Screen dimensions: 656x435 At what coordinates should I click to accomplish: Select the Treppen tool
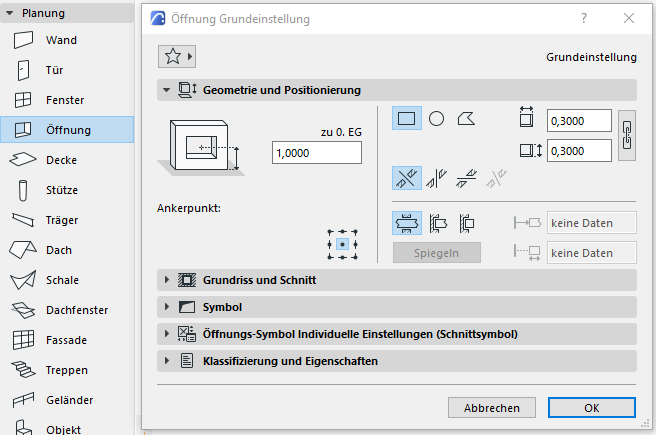click(x=68, y=370)
